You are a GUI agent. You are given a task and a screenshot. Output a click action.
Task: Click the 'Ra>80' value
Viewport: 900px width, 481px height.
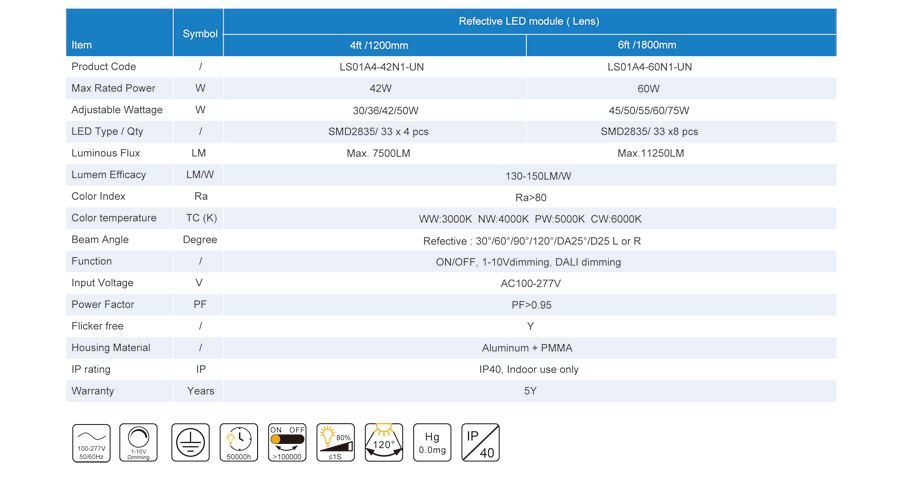[531, 198]
